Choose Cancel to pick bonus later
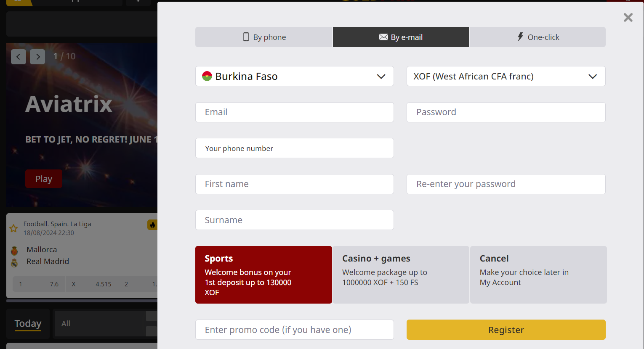Screen dimensions: 644x349 538,275
